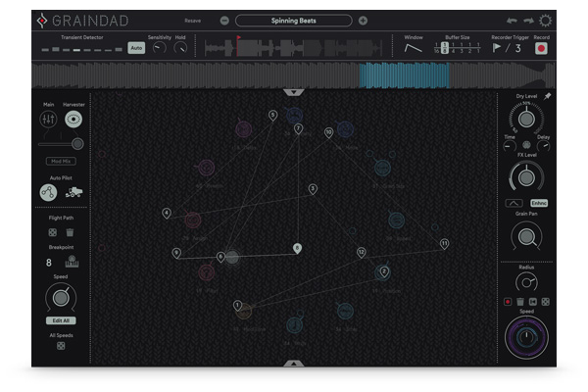
Task: Toggle the Record button on
Action: [x=541, y=47]
